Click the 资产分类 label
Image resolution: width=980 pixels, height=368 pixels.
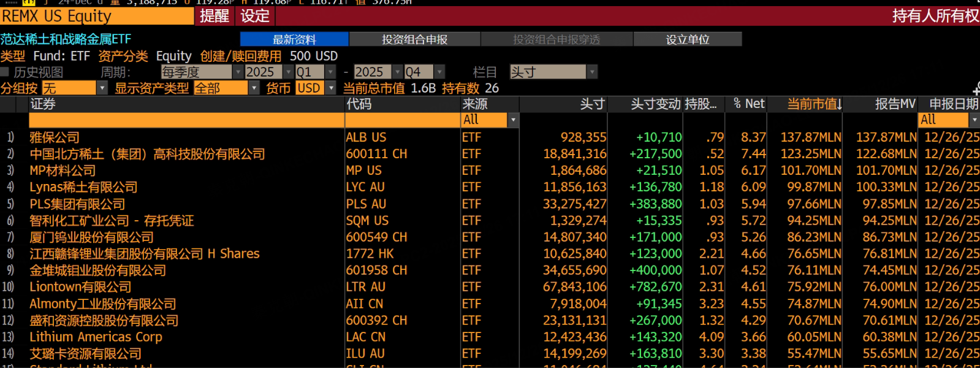pyautogui.click(x=123, y=56)
